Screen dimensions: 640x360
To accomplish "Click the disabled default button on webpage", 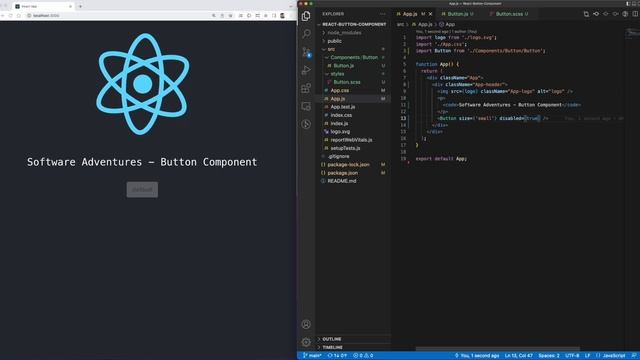I will click(x=142, y=189).
